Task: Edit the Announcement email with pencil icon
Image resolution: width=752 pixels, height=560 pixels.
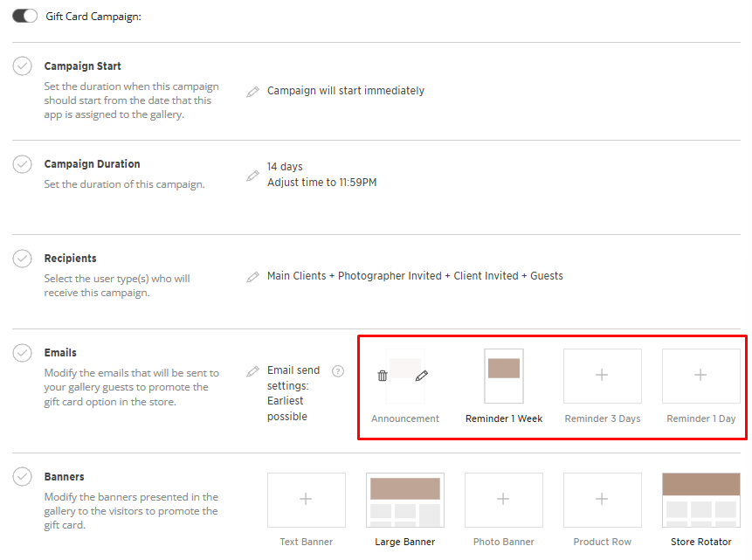Action: tap(422, 376)
